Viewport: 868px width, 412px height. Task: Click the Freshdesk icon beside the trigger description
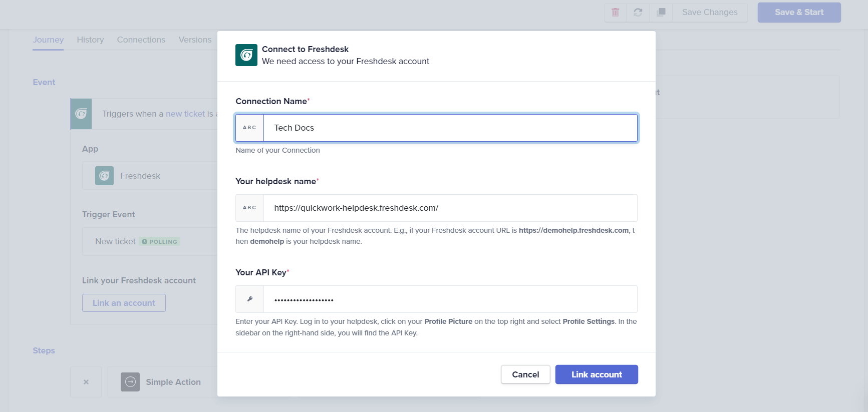tap(81, 114)
